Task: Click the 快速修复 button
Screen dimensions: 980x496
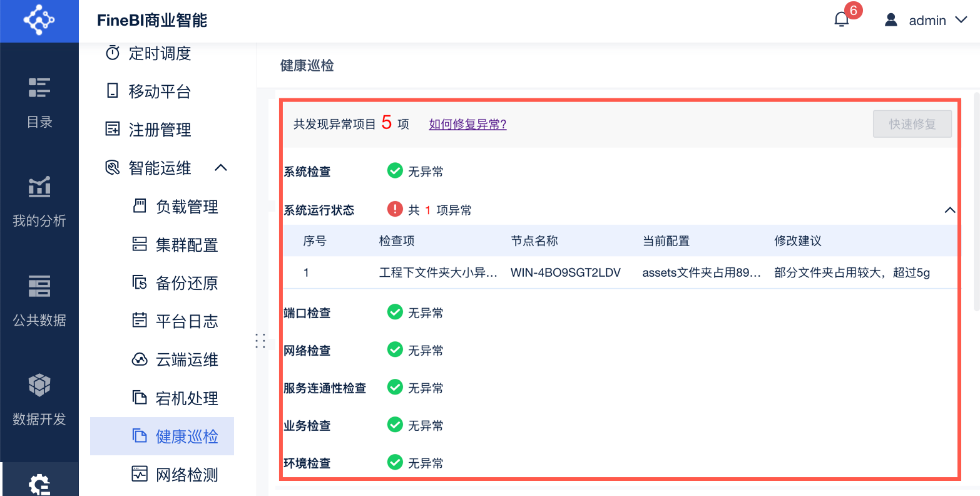Action: click(x=912, y=124)
